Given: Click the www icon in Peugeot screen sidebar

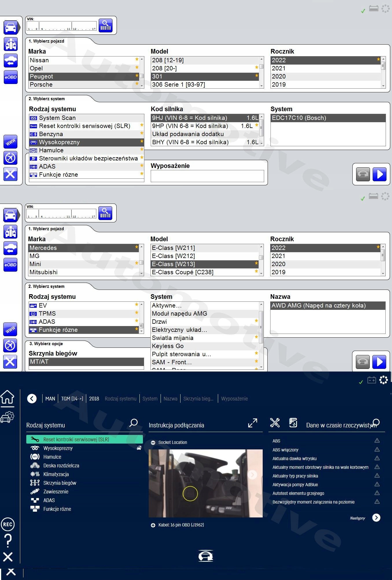Looking at the screenshot, I should point(10,142).
